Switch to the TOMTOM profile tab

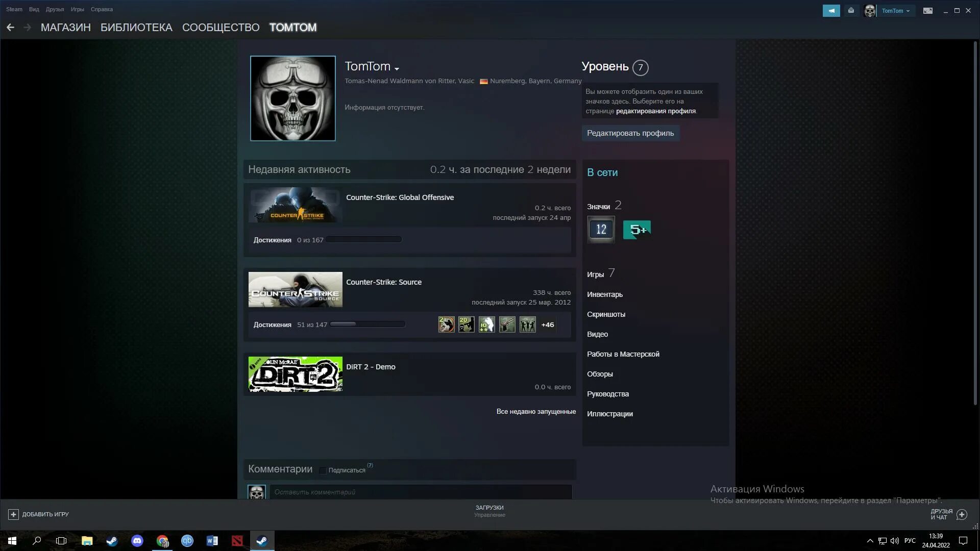coord(293,28)
